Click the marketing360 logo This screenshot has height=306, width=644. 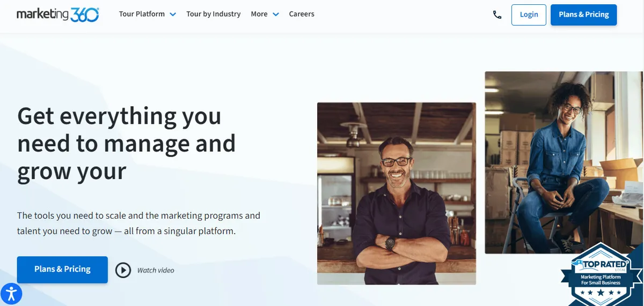click(x=57, y=14)
